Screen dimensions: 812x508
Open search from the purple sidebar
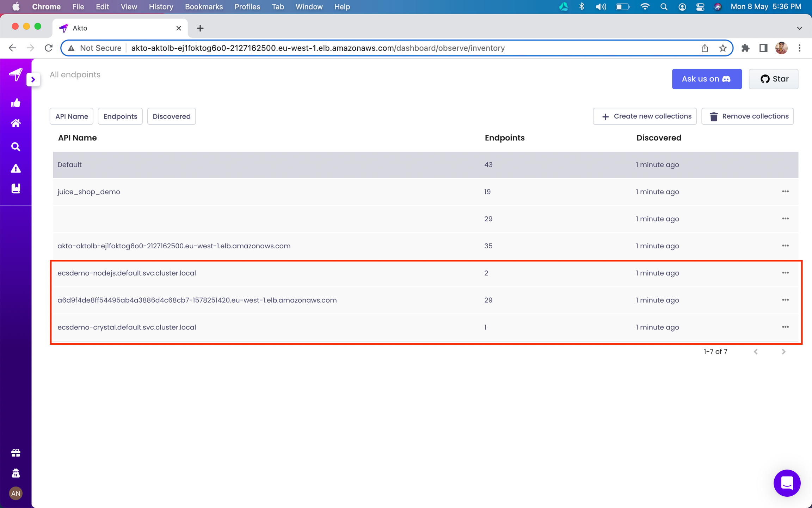point(16,146)
